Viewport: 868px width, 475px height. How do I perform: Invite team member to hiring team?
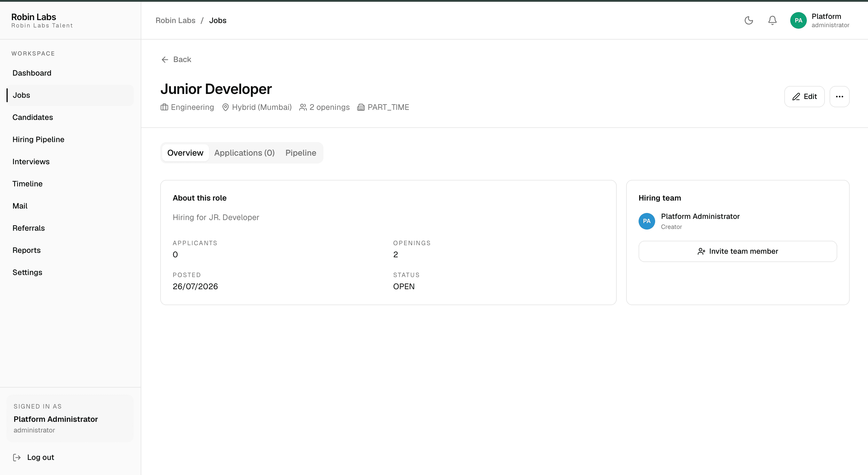(x=738, y=251)
